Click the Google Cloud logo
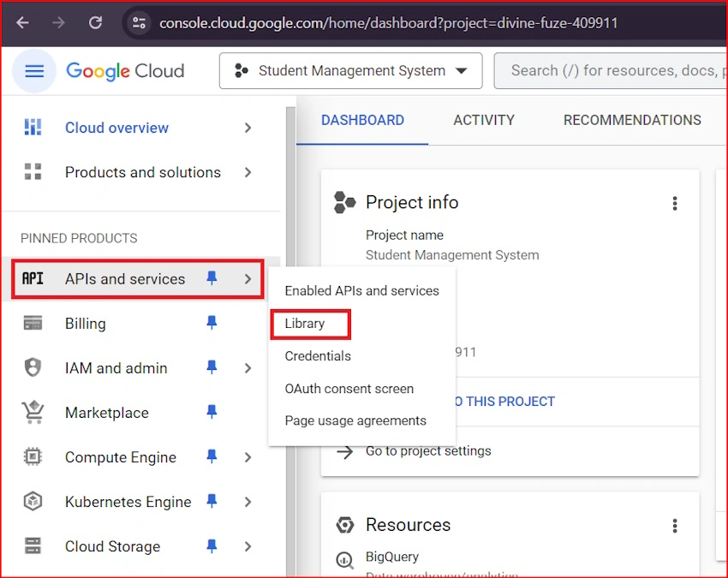The width and height of the screenshot is (728, 578). pyautogui.click(x=125, y=71)
